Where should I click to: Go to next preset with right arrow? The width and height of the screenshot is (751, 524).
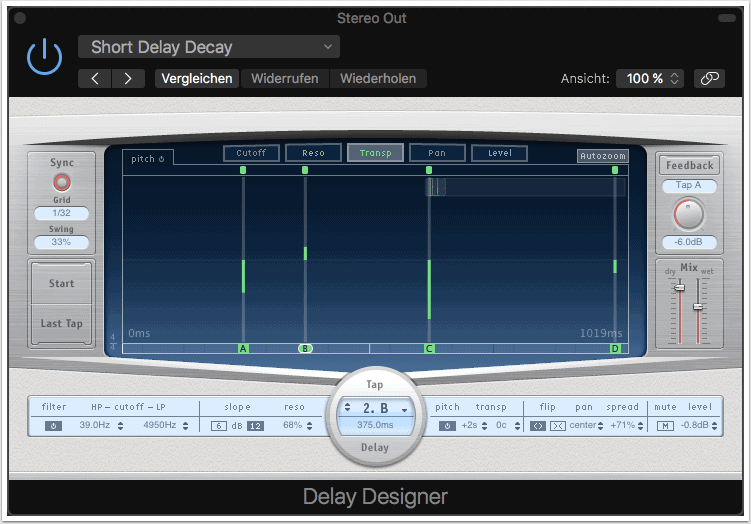(127, 78)
